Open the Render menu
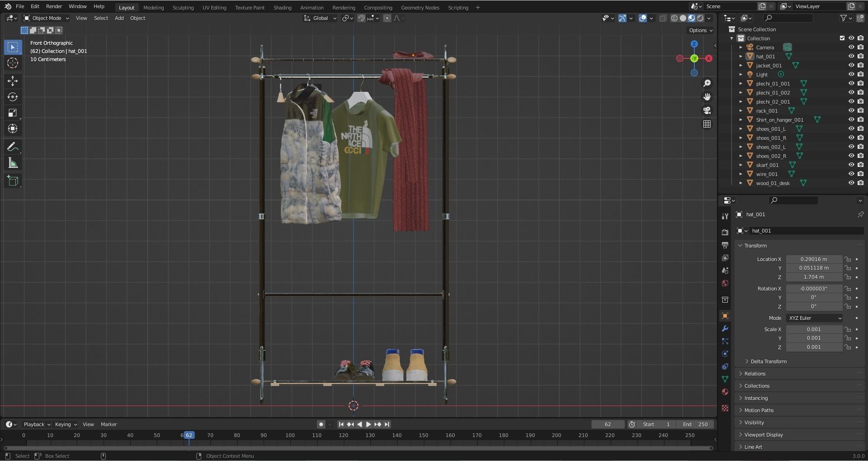The image size is (868, 461). point(54,6)
